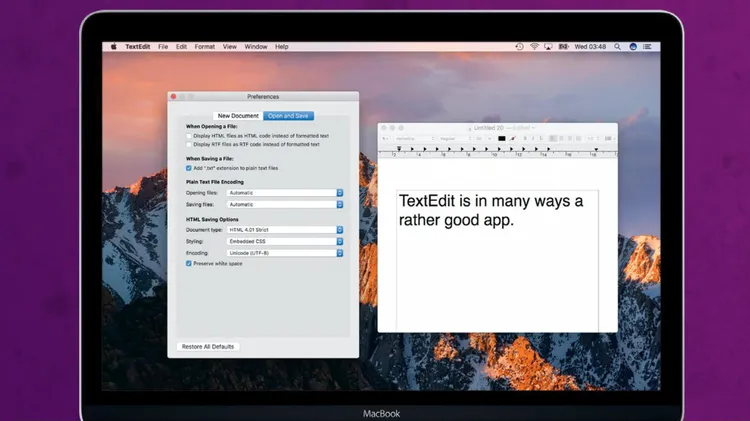Open the Opening files encoding dropdown
This screenshot has width=750, height=421.
pyautogui.click(x=285, y=193)
